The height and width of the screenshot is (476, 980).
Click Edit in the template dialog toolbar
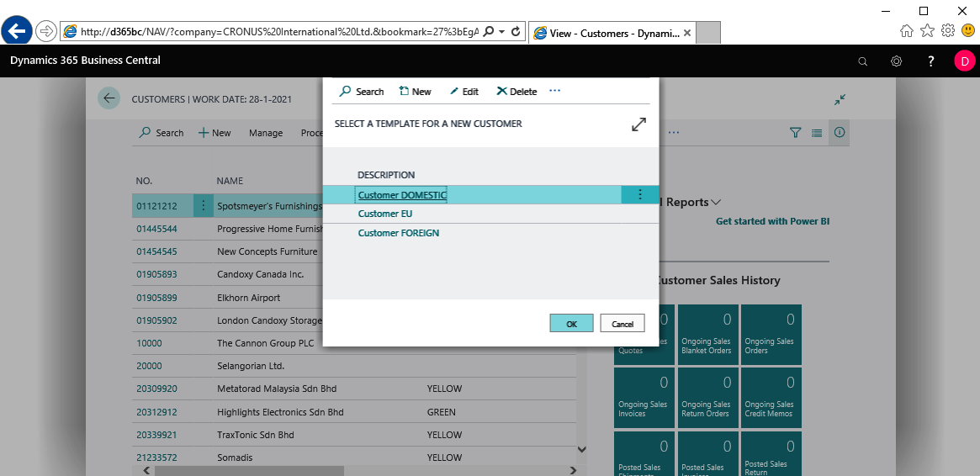pos(464,91)
